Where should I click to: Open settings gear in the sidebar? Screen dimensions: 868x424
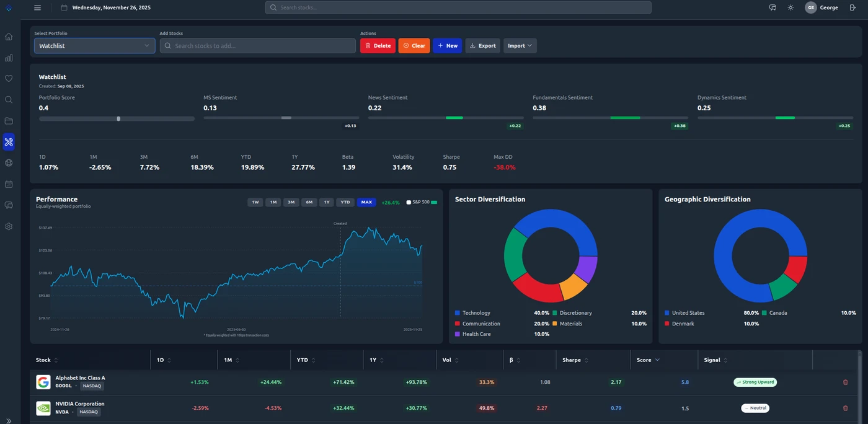click(x=9, y=226)
